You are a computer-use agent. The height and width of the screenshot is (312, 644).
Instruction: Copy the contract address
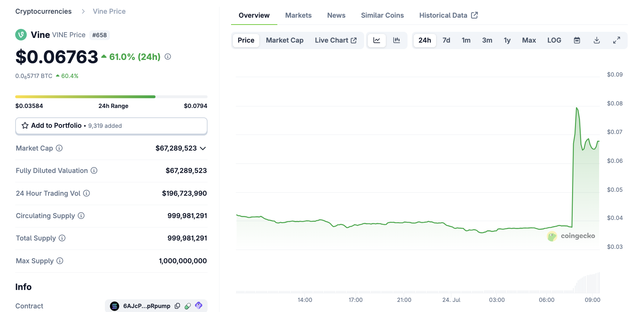click(177, 306)
